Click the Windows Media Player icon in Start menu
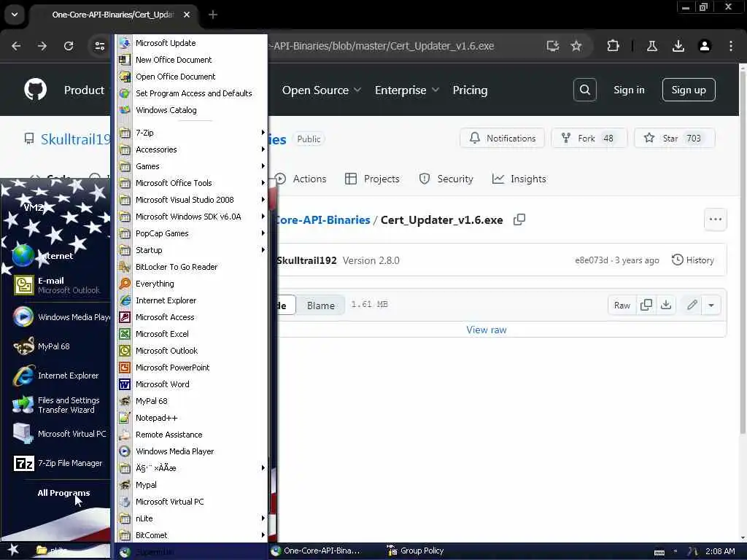Image resolution: width=747 pixels, height=560 pixels. click(x=23, y=317)
